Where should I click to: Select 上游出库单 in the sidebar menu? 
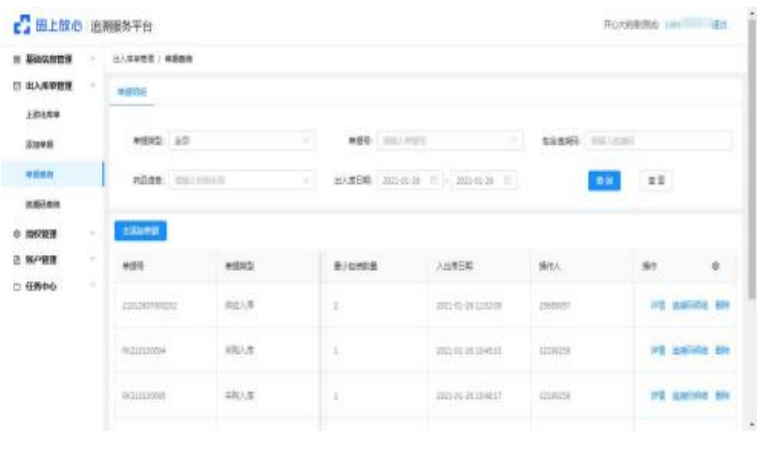coord(42,116)
